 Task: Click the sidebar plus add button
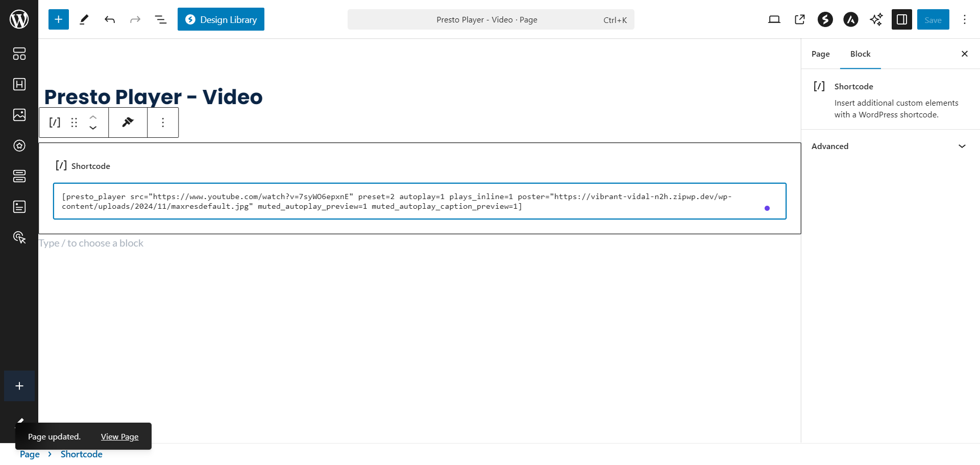click(19, 386)
